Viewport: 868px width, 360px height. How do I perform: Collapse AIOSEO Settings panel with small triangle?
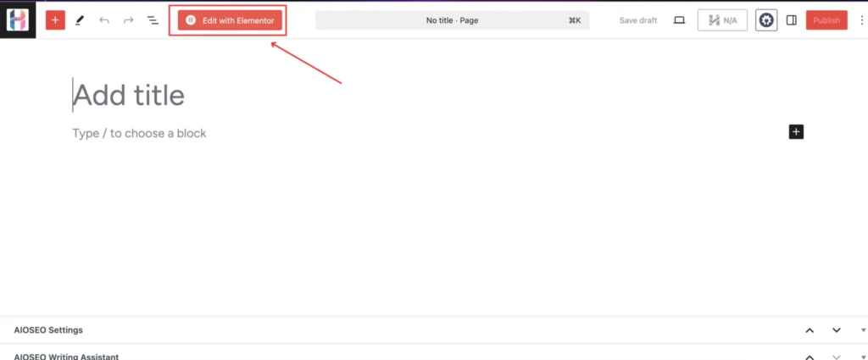863,330
